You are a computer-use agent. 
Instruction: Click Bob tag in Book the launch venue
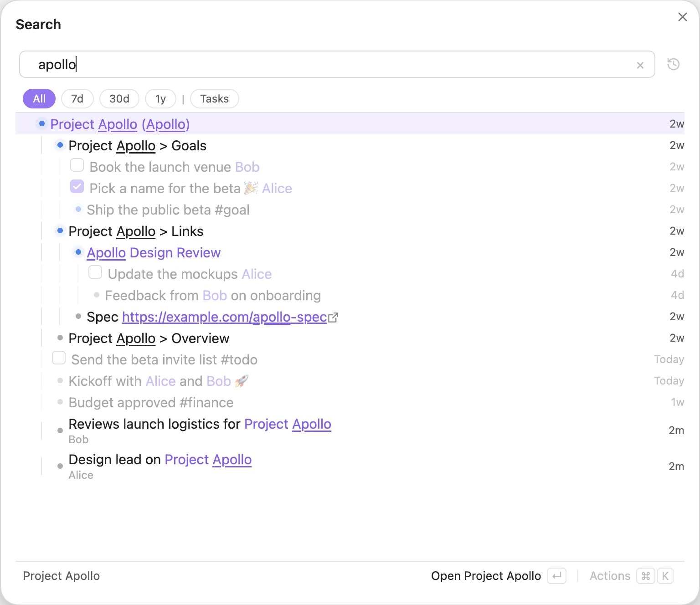tap(247, 167)
